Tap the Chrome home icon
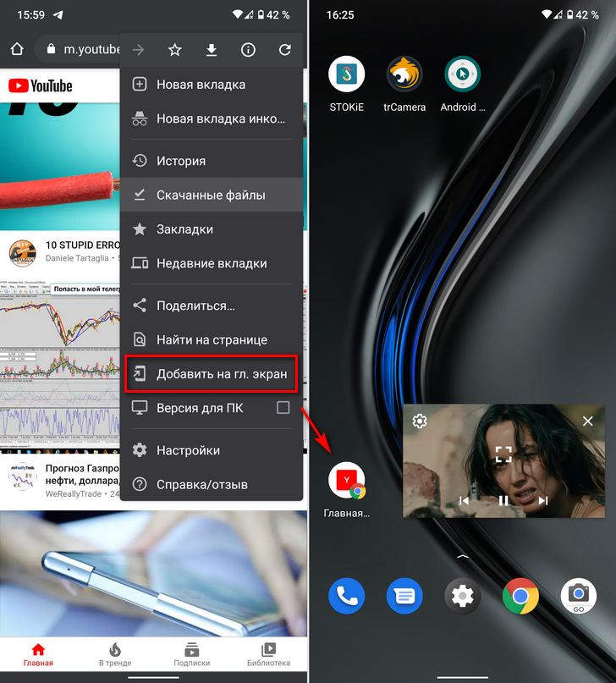 tap(17, 49)
